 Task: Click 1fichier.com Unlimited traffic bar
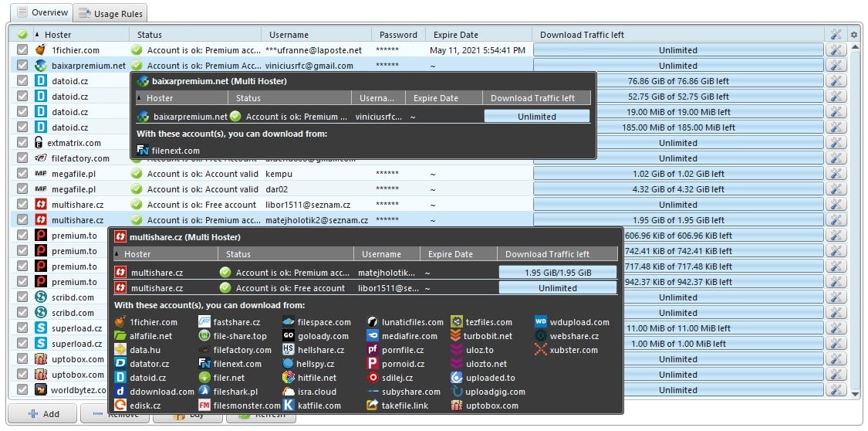(678, 50)
